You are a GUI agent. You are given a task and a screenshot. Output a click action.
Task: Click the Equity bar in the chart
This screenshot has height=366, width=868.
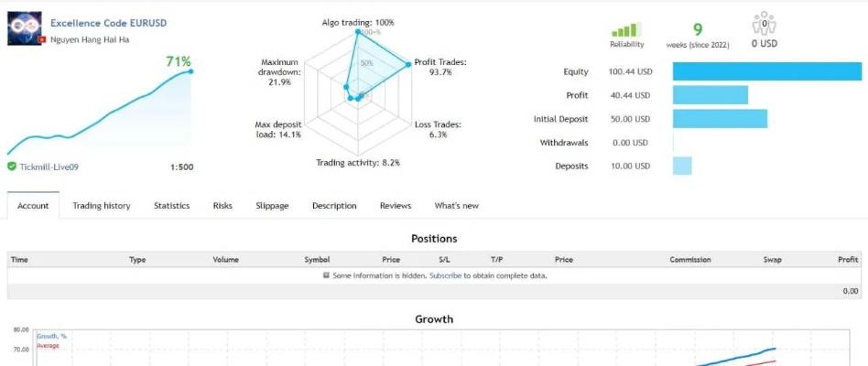point(766,71)
